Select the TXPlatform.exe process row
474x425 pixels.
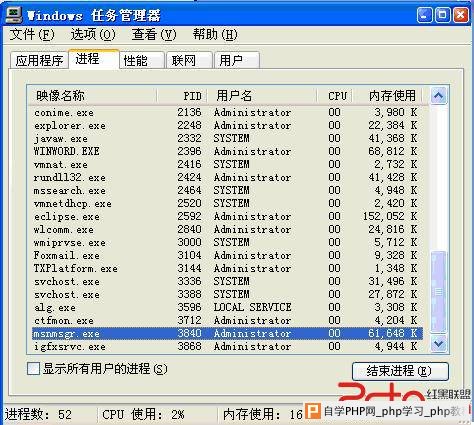(227, 268)
